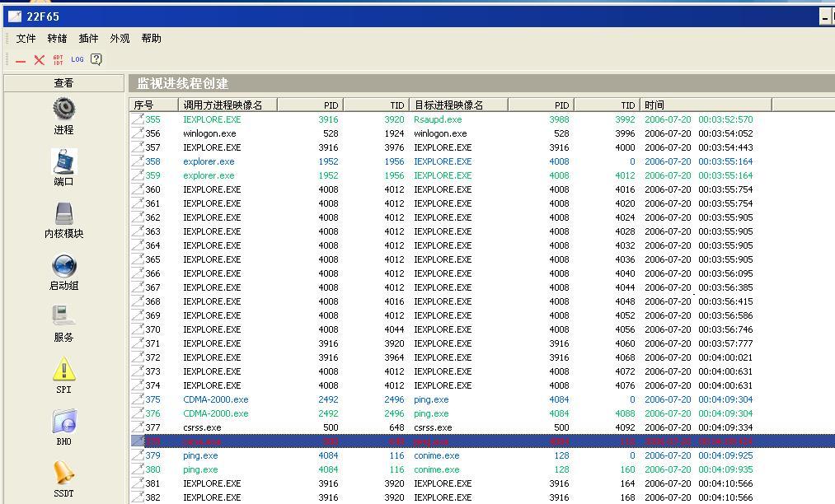This screenshot has height=504, width=835.
Task: Open the 端口 (Port) sidebar view
Action: [63, 167]
